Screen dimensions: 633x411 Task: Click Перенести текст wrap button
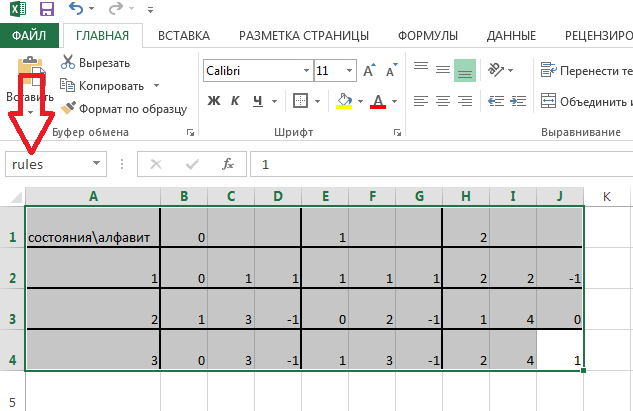pyautogui.click(x=586, y=70)
